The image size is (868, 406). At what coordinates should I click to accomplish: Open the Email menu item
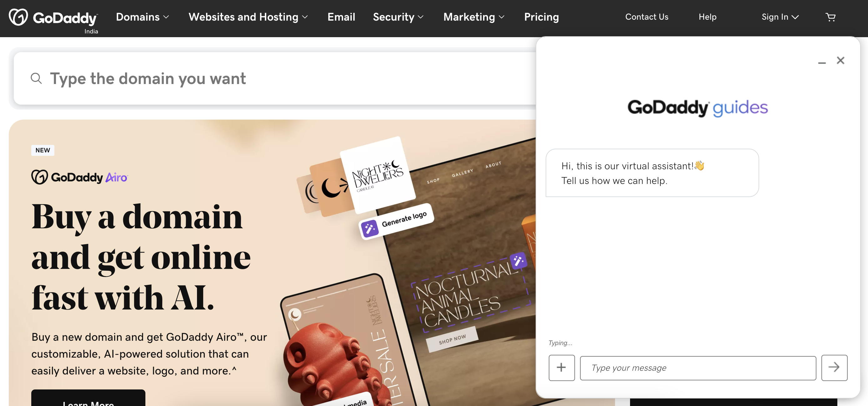tap(341, 17)
